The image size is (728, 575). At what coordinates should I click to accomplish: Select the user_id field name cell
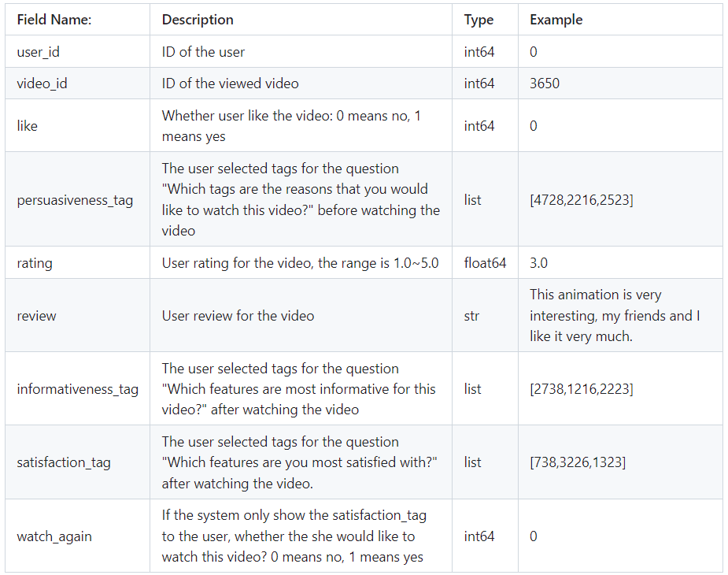39,52
